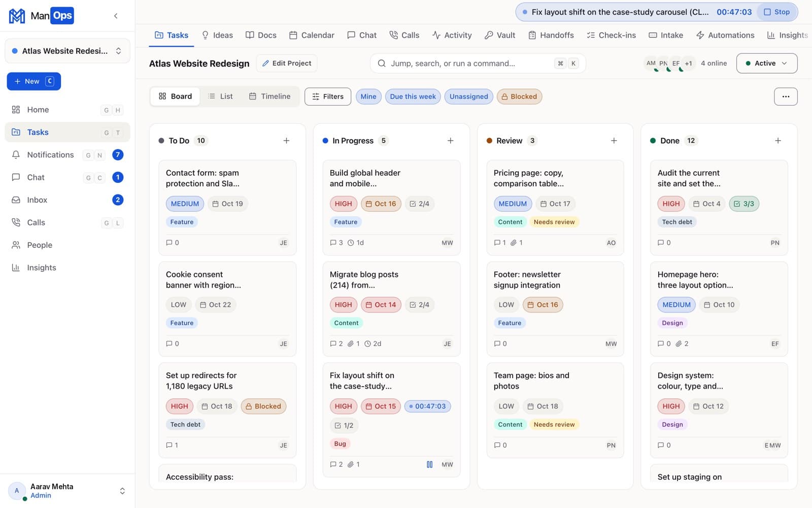
Task: Stop the running timer
Action: coord(776,12)
